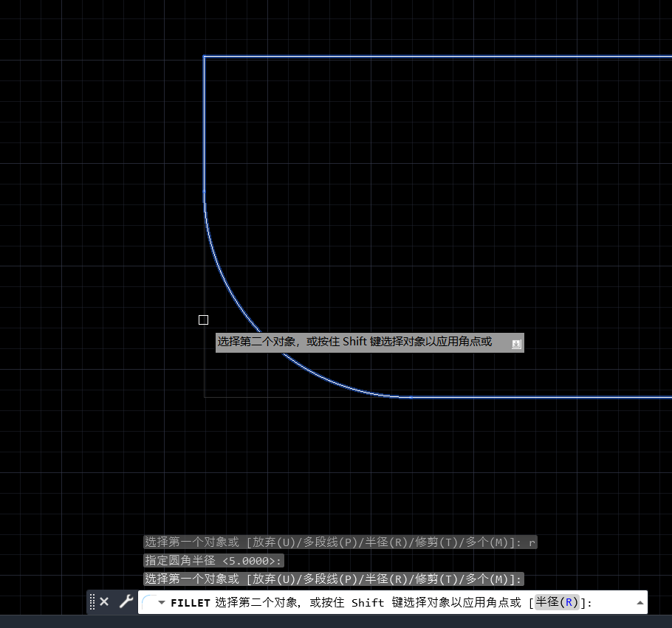Click the arc endpoint on the left line
Image resolution: width=672 pixels, height=628 pixels.
coord(205,191)
